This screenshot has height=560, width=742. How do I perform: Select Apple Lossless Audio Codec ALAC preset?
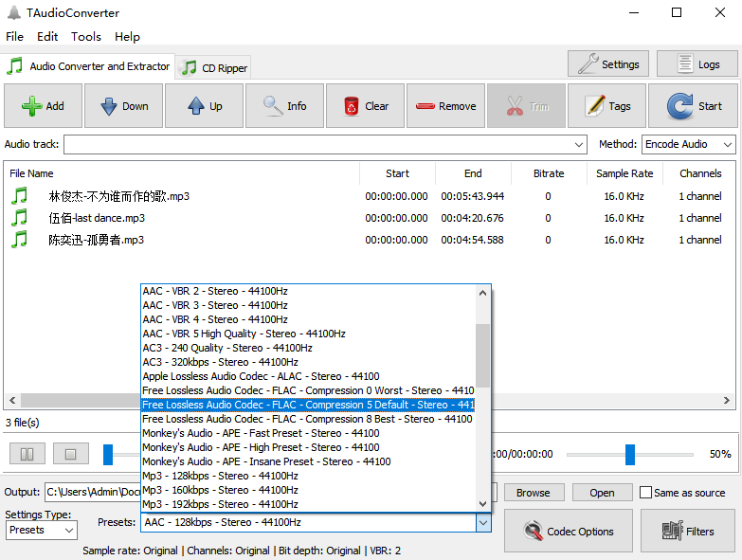click(308, 376)
